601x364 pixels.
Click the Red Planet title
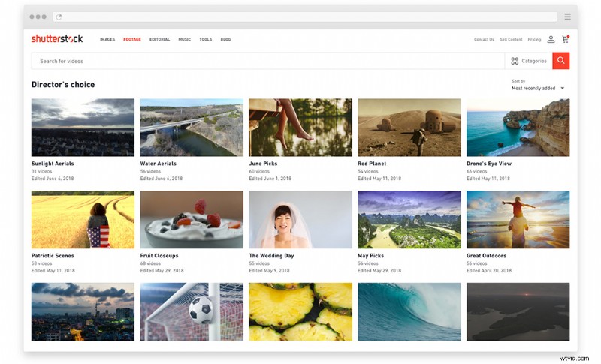point(372,164)
